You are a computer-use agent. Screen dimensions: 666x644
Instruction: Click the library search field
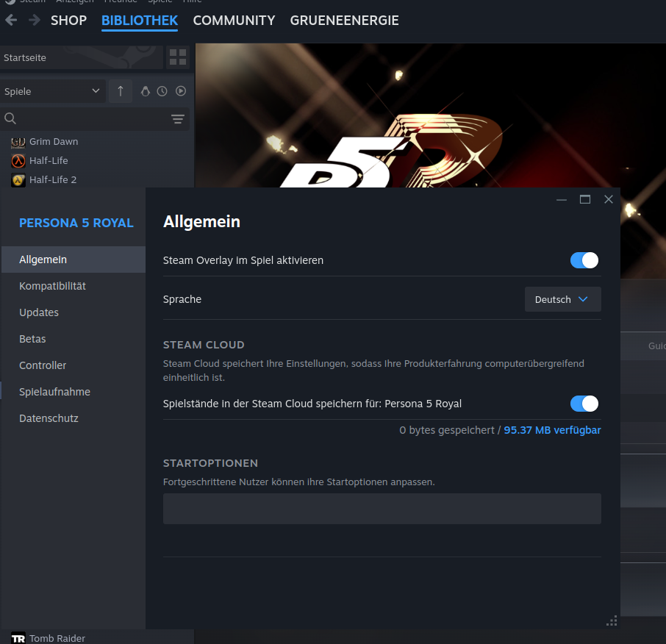[x=93, y=118]
